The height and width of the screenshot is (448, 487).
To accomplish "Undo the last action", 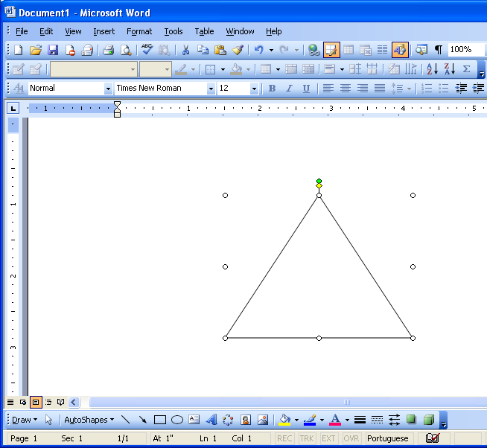I will (258, 50).
